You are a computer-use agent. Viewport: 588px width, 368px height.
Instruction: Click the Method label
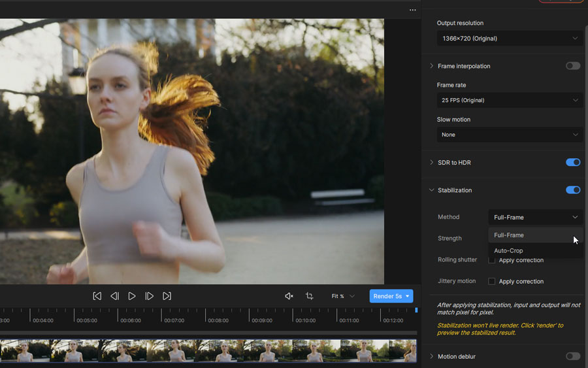click(x=448, y=217)
